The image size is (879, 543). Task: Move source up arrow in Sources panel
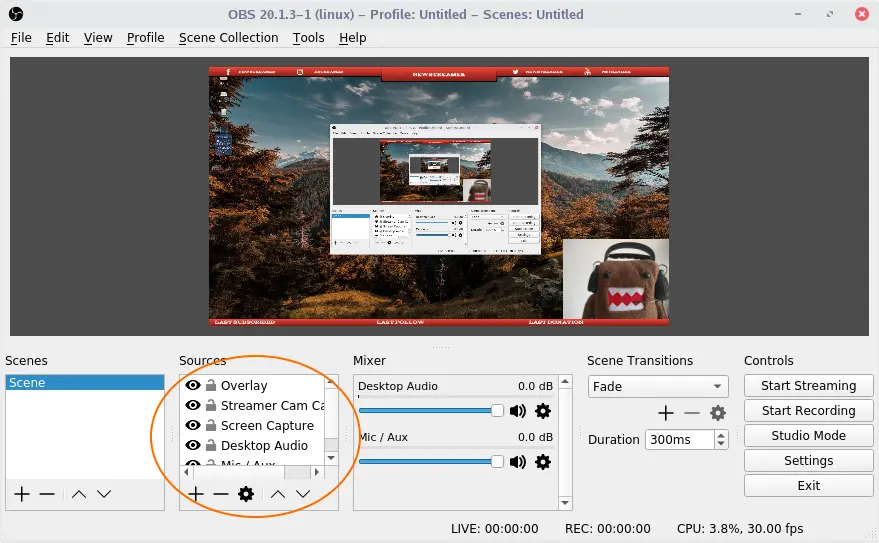click(278, 494)
